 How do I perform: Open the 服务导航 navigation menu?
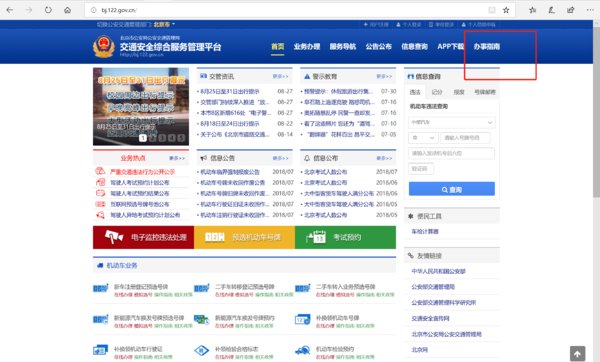(x=343, y=47)
